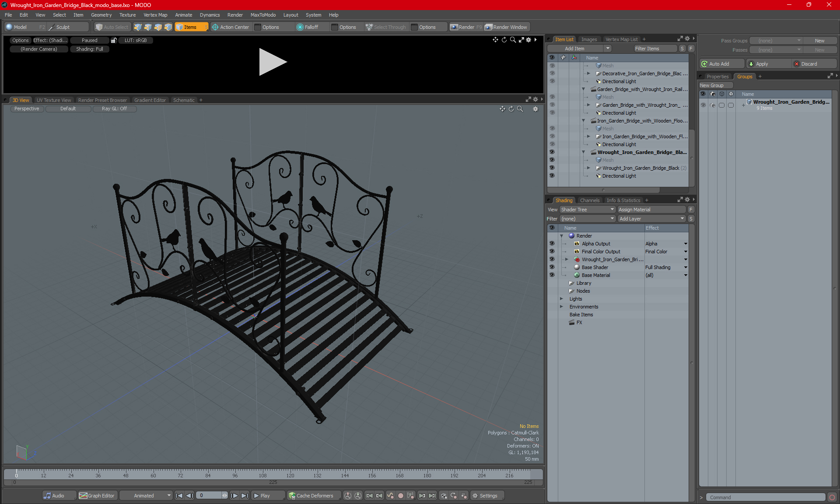Toggle visibility of Wrought_Iron_Garden_Bridge_Black (2) group

pyautogui.click(x=552, y=168)
